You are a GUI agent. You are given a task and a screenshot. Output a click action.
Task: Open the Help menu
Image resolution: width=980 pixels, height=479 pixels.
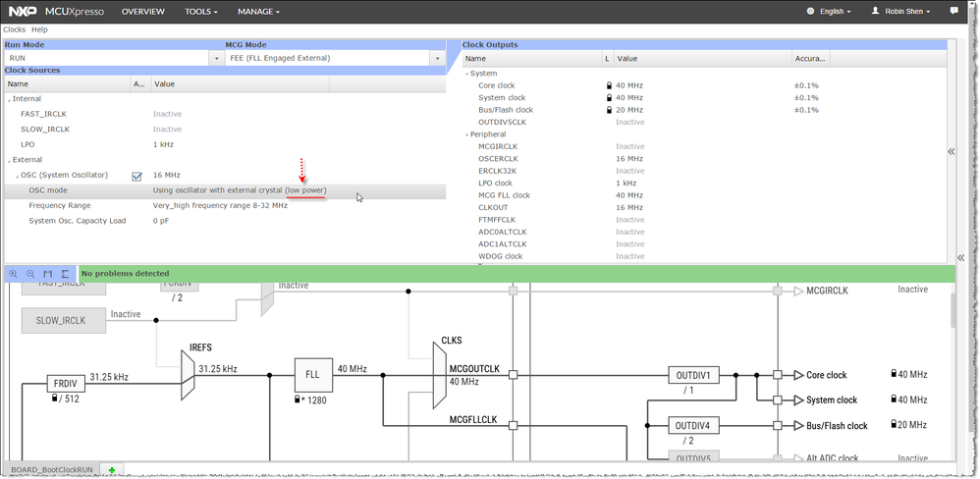39,29
